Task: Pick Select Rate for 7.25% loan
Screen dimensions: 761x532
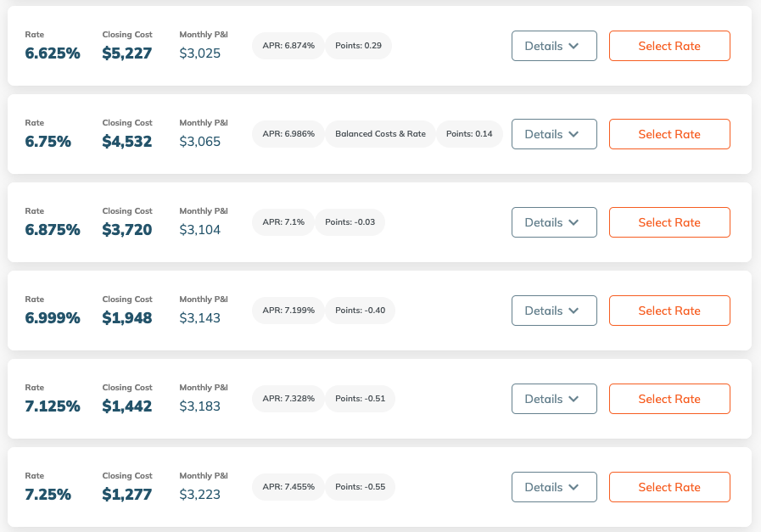Action: pyautogui.click(x=669, y=487)
